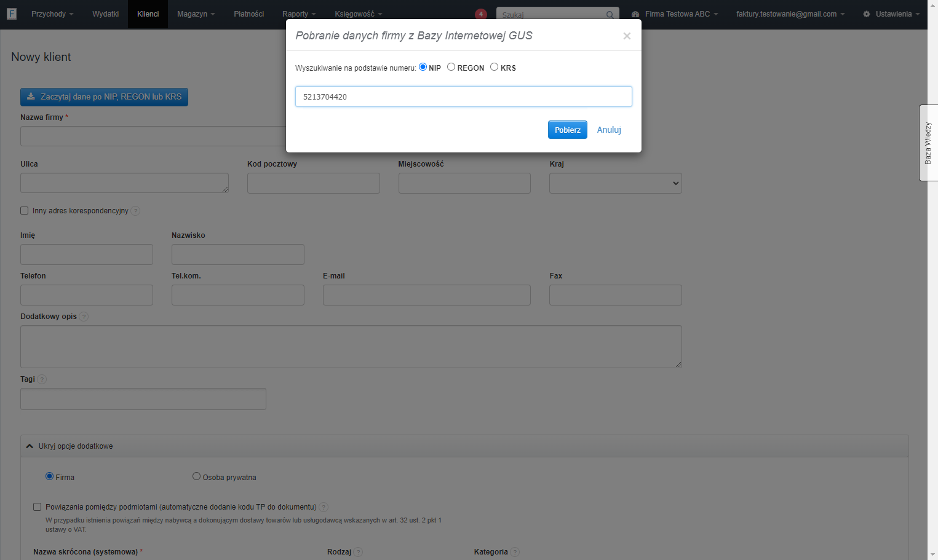Viewport: 938px width, 560px height.
Task: Open help icon next to Tagi
Action: point(42,379)
